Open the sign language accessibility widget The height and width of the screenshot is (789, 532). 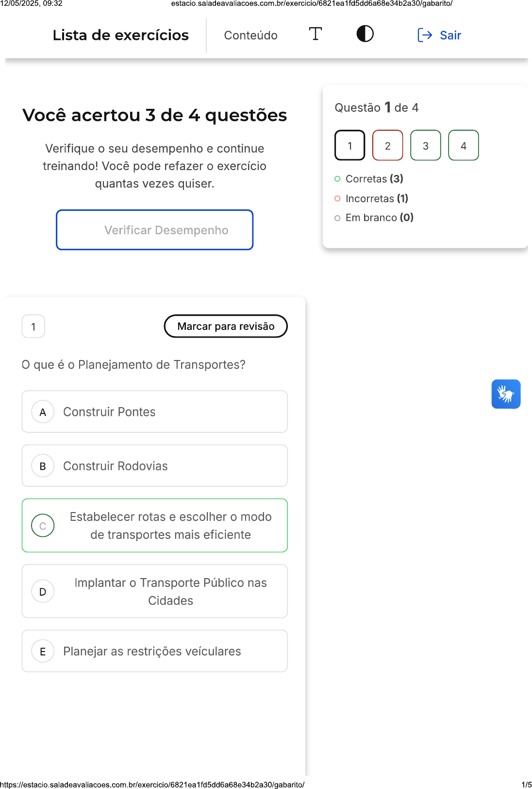coord(506,394)
